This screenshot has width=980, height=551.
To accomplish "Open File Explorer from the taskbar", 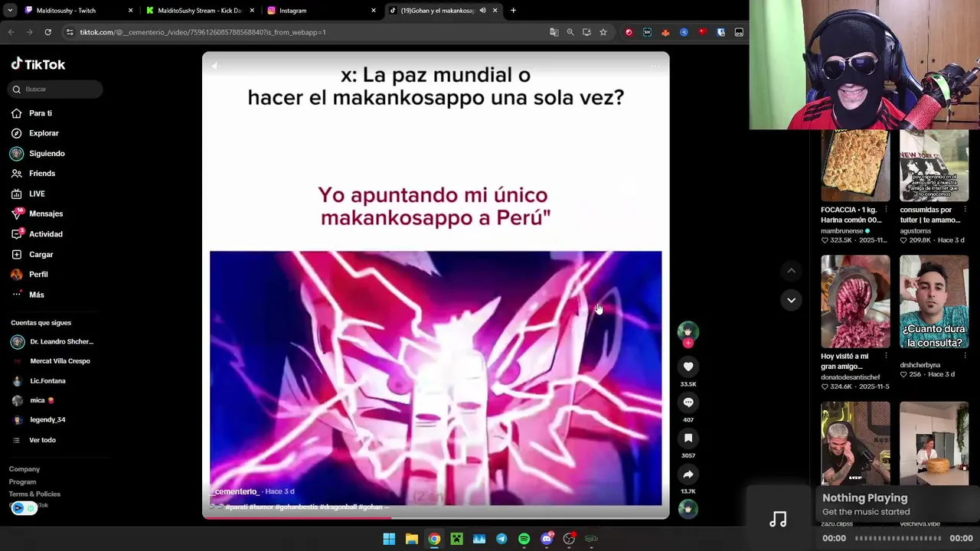I will [411, 539].
